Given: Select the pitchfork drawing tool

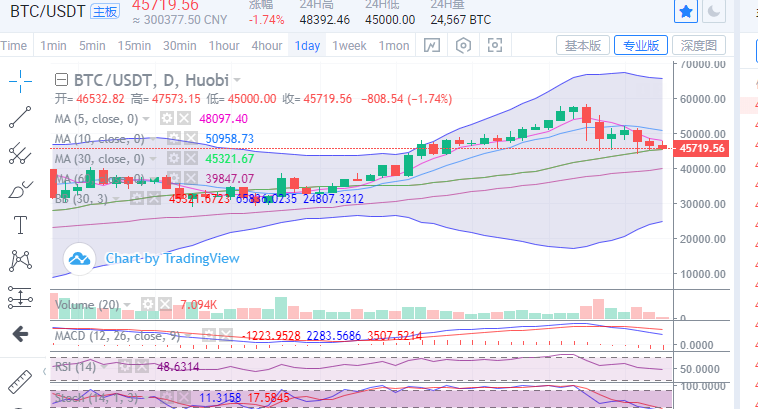Looking at the screenshot, I should 20,153.
